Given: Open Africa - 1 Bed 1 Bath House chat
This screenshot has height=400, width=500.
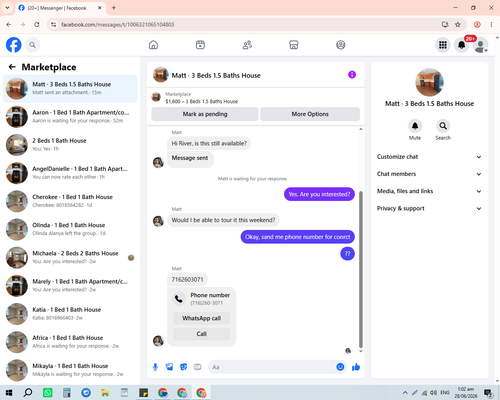Looking at the screenshot, I should [70, 342].
